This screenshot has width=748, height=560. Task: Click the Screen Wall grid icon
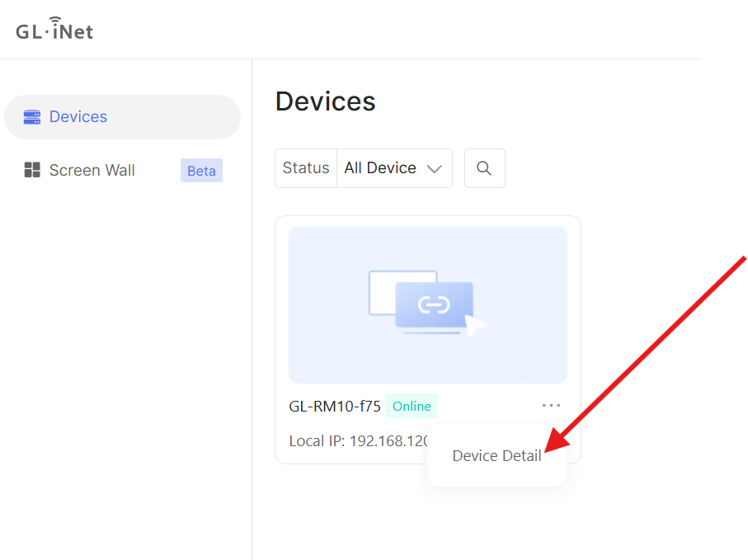pos(32,171)
